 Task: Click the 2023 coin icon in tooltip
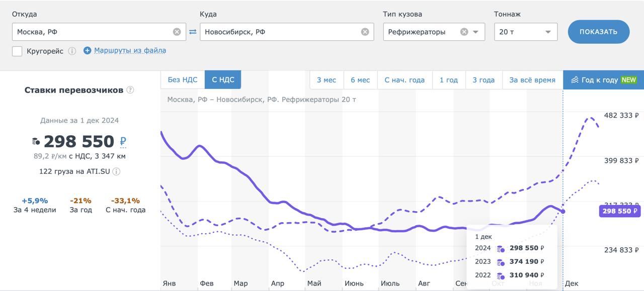click(x=501, y=262)
